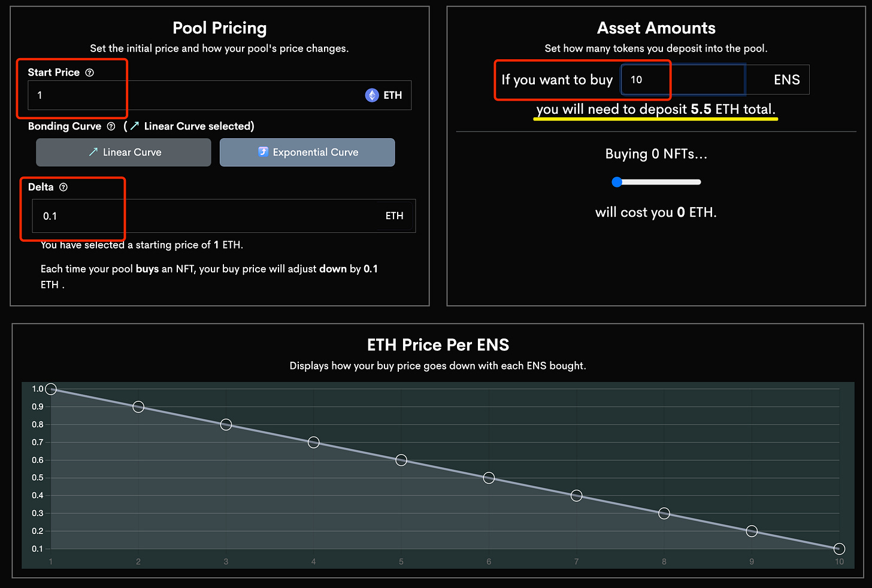Click the ENS unit label in buy field
The image size is (872, 588).
click(786, 80)
